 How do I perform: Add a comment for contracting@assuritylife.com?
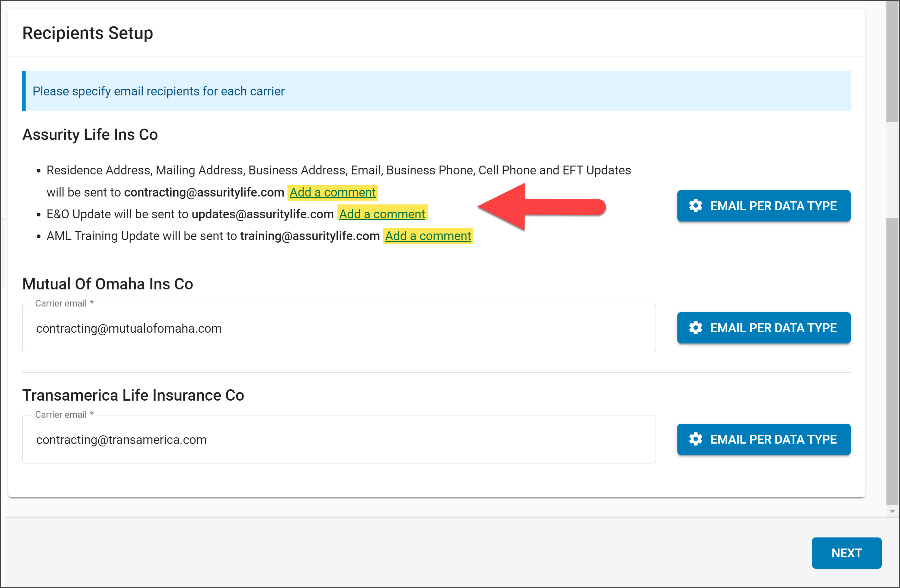[x=332, y=192]
